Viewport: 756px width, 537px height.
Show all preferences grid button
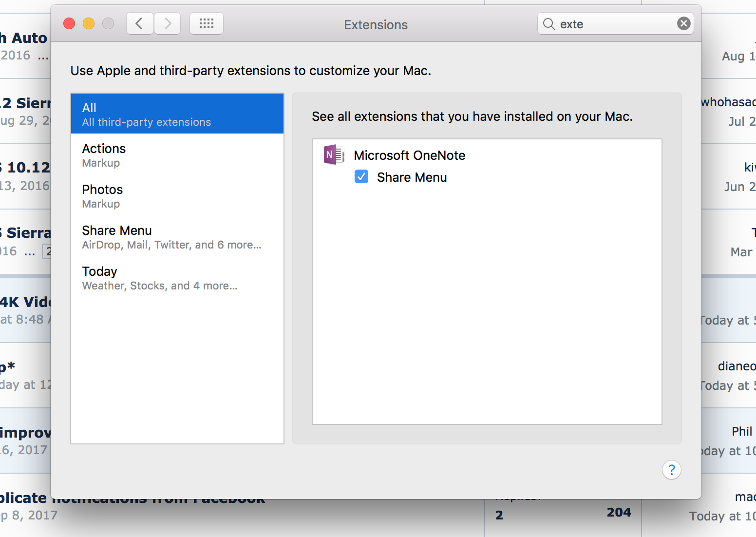pyautogui.click(x=207, y=23)
